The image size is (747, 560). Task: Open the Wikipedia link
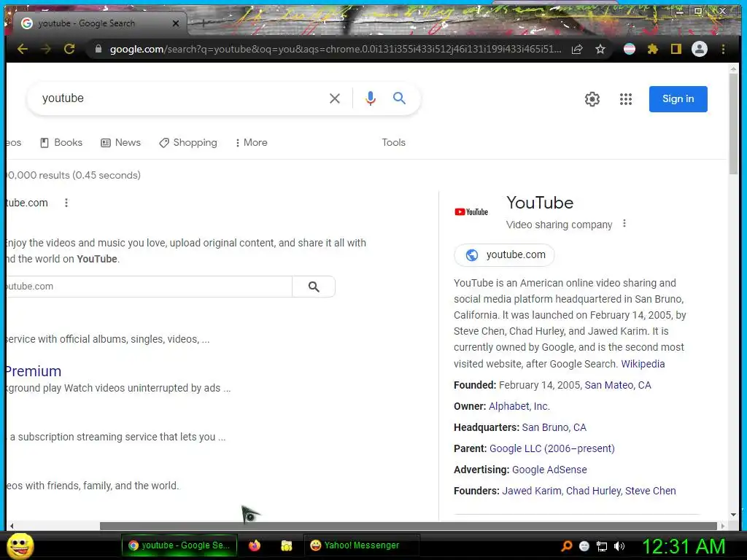(x=643, y=364)
